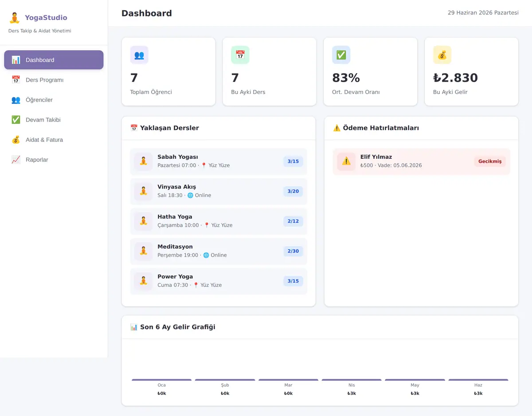The image size is (532, 416).
Task: Click the 2/12 capacity badge on Hatha Yoga
Action: [293, 221]
